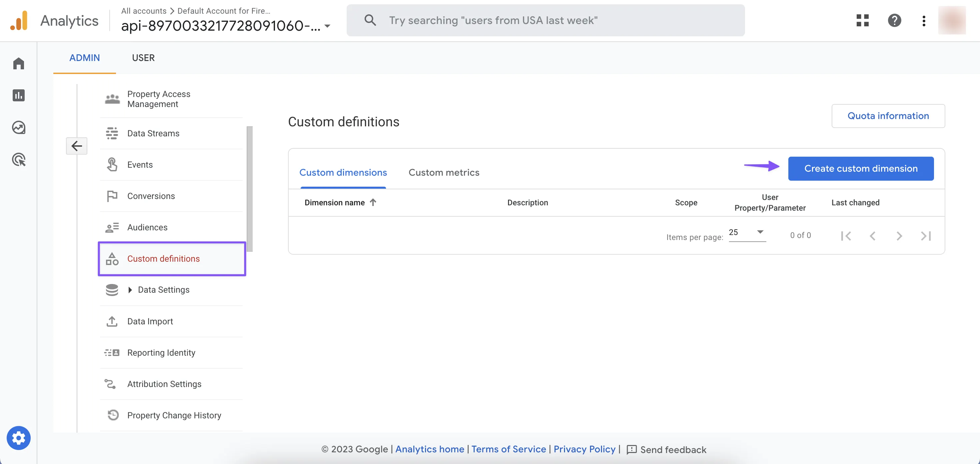Click the back arrow collapse button
The height and width of the screenshot is (464, 980).
click(76, 146)
